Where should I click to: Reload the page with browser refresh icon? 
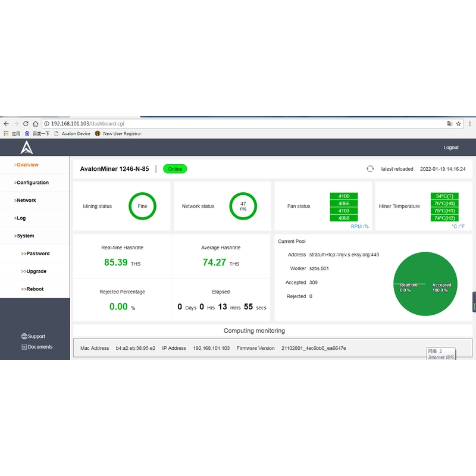click(x=26, y=124)
